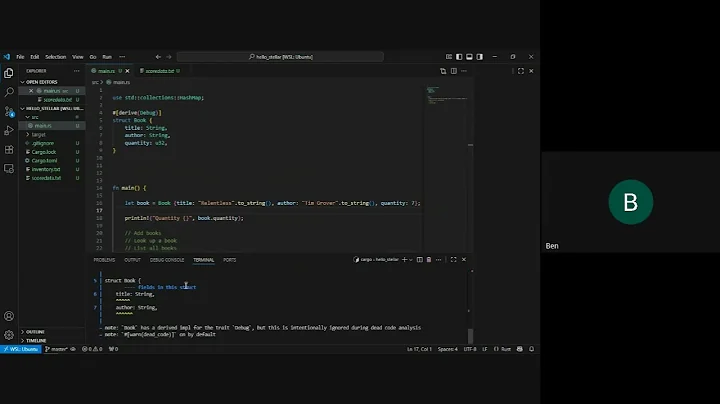
Task: Open editor More Actions ellipsis
Action: coord(464,71)
